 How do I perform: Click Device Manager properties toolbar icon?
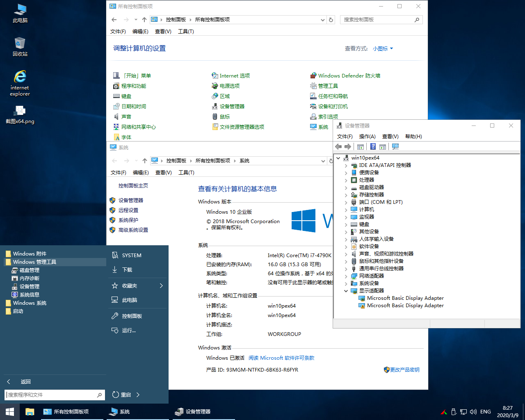point(361,146)
